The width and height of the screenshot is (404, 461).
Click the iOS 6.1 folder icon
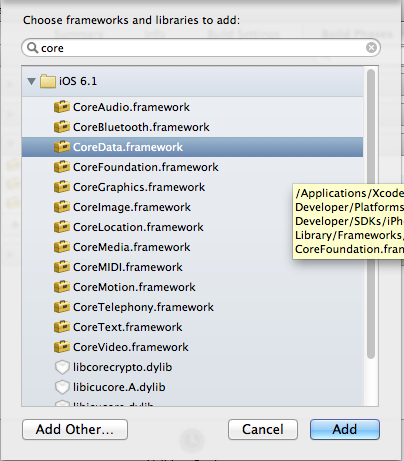click(x=48, y=81)
